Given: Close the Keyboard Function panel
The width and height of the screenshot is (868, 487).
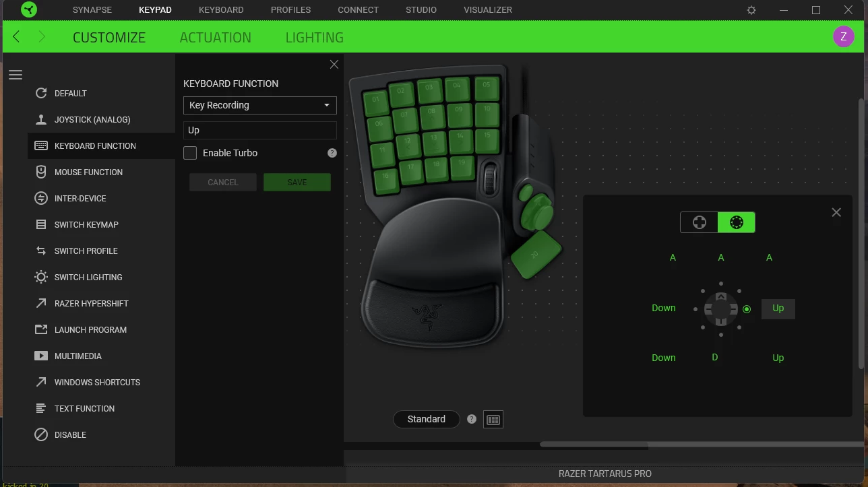Looking at the screenshot, I should pos(334,65).
